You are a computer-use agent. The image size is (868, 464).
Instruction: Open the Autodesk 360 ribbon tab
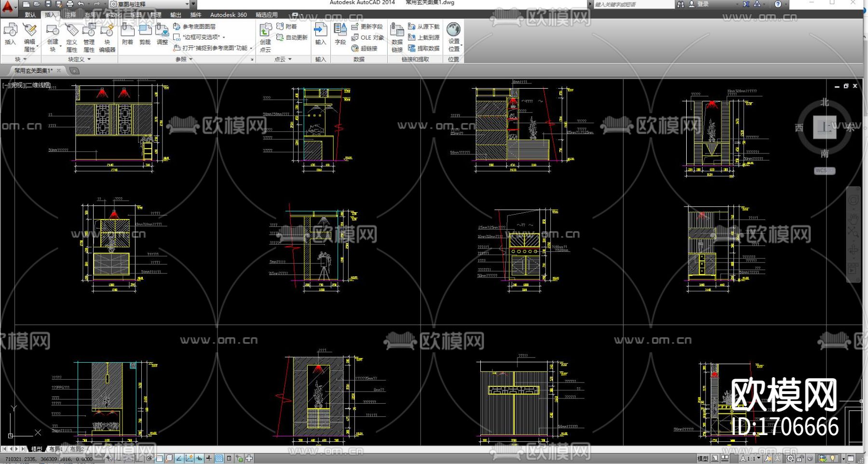click(228, 15)
